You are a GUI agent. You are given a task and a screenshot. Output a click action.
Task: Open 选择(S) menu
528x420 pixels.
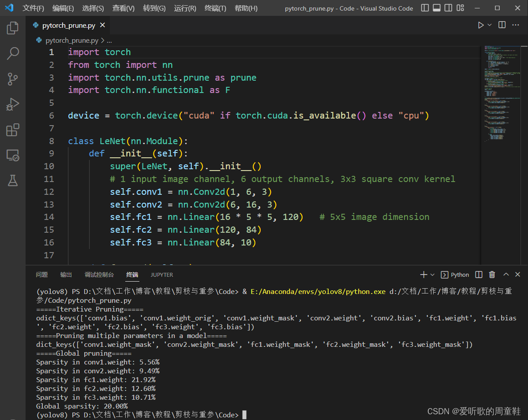tap(93, 8)
